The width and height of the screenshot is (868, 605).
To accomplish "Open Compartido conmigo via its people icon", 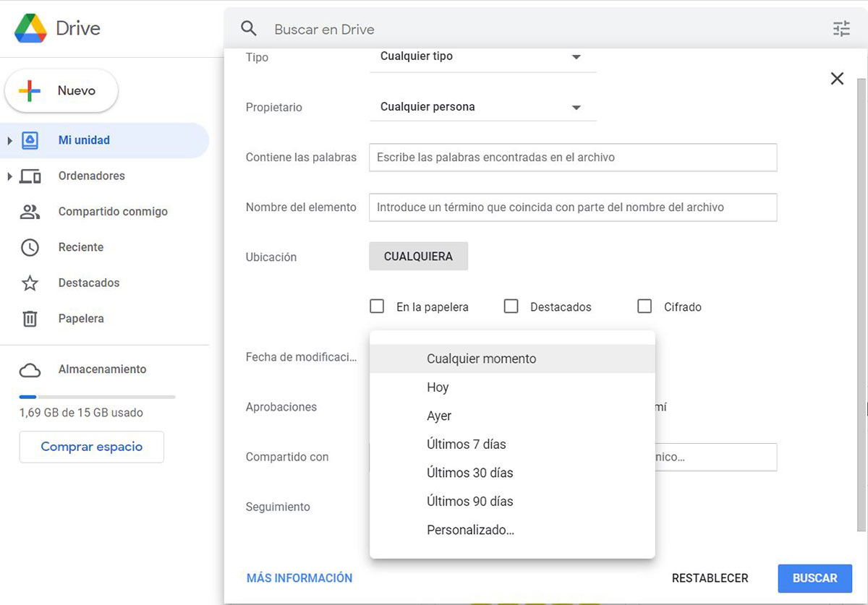I will 30,211.
